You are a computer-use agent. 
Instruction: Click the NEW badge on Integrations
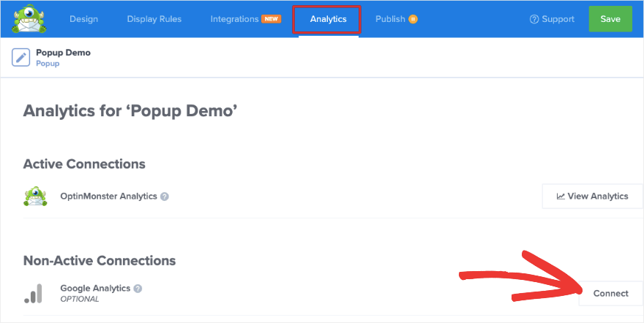click(x=271, y=19)
